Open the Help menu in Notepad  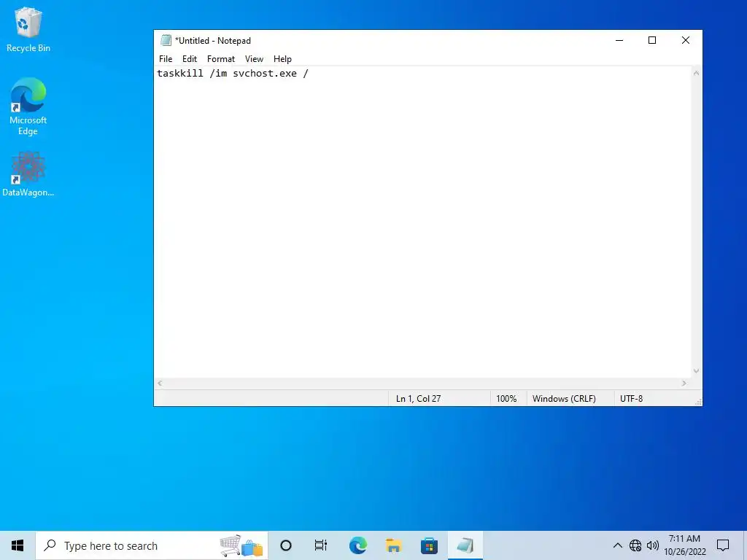pyautogui.click(x=282, y=59)
